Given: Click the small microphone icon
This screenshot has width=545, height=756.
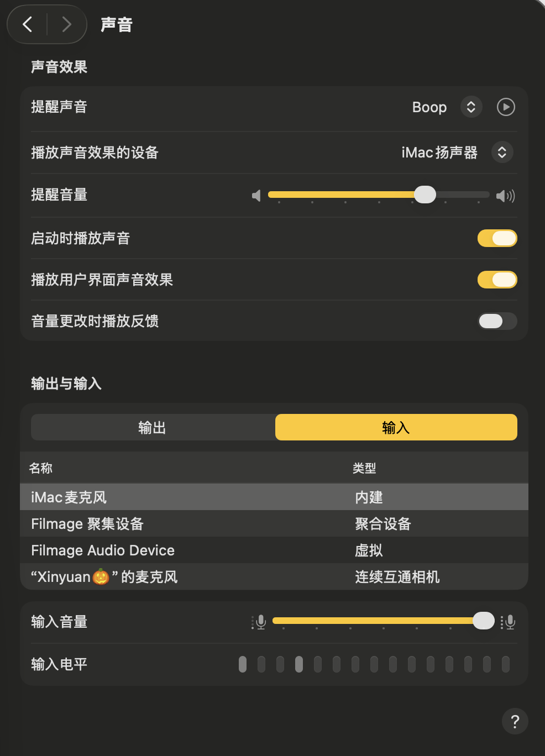Looking at the screenshot, I should pyautogui.click(x=259, y=622).
